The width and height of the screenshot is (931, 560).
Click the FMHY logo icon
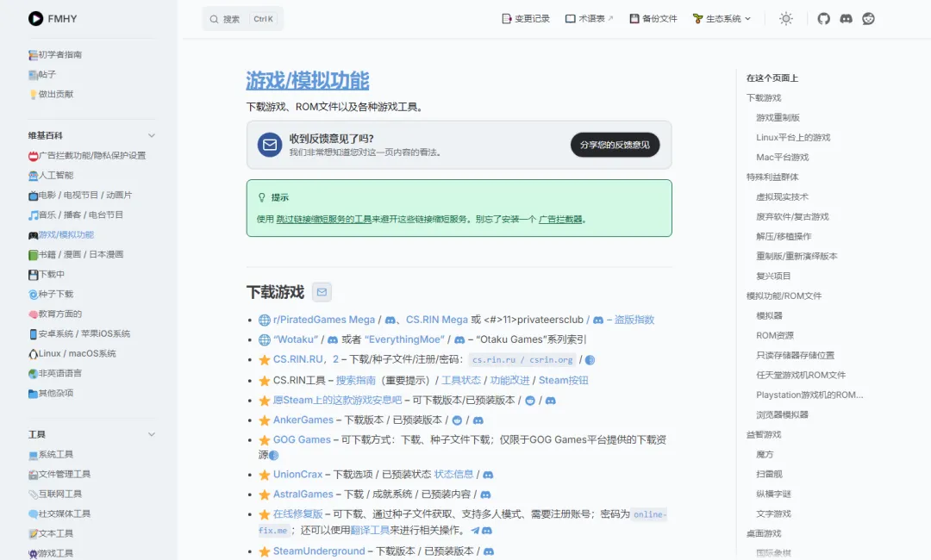(x=35, y=18)
